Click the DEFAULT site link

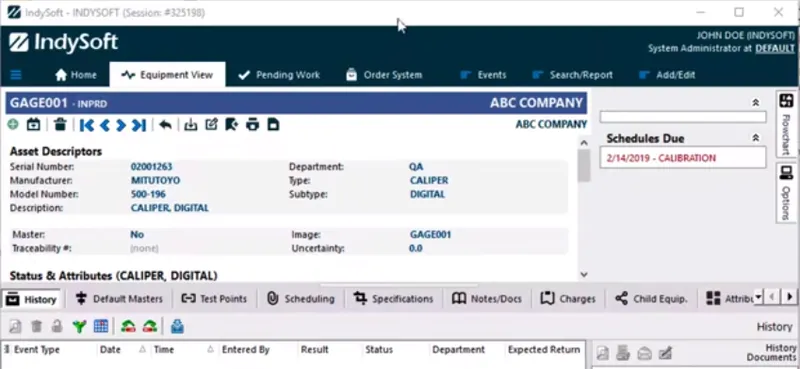[774, 48]
